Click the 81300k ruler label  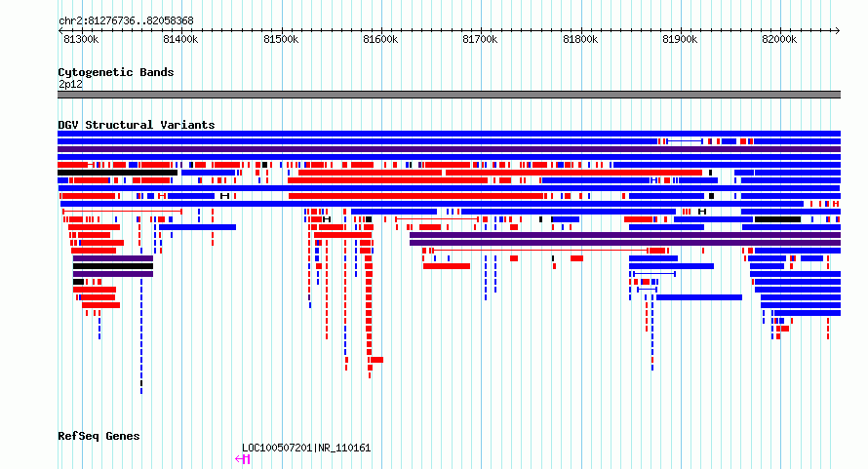pyautogui.click(x=81, y=39)
